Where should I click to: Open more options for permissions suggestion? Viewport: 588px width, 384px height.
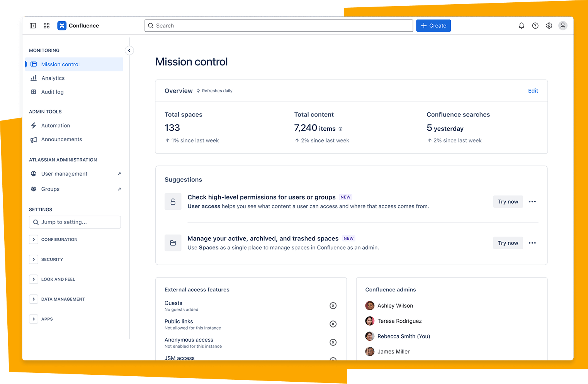[532, 202]
